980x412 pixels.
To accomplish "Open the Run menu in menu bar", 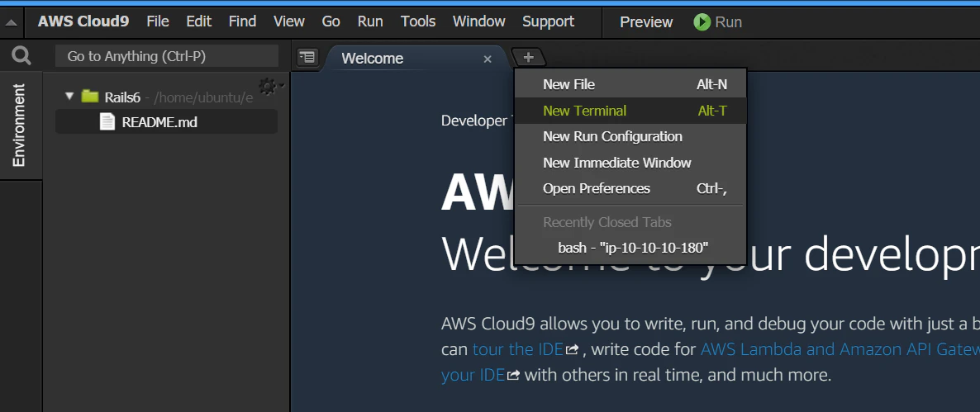I will [370, 21].
